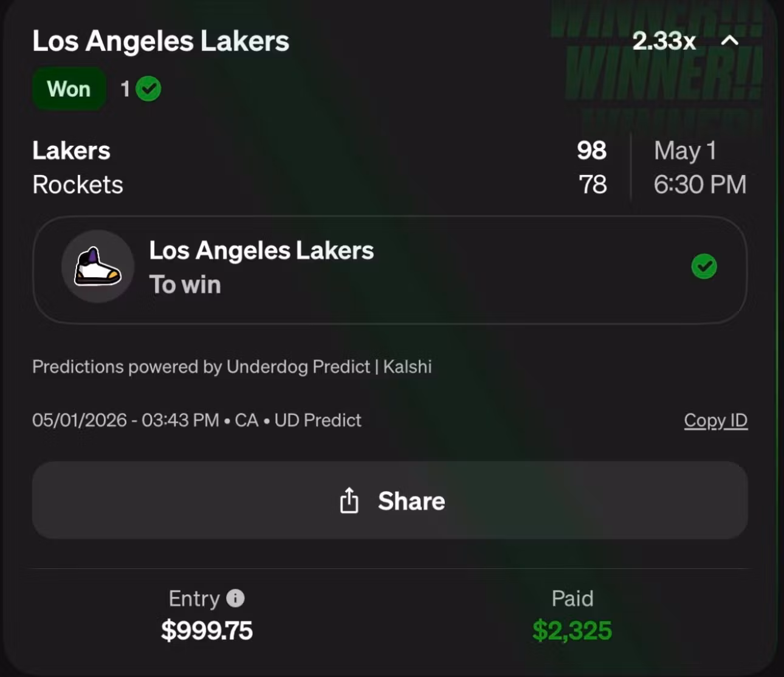Click the green checkmark in Lakers pick card

point(704,266)
